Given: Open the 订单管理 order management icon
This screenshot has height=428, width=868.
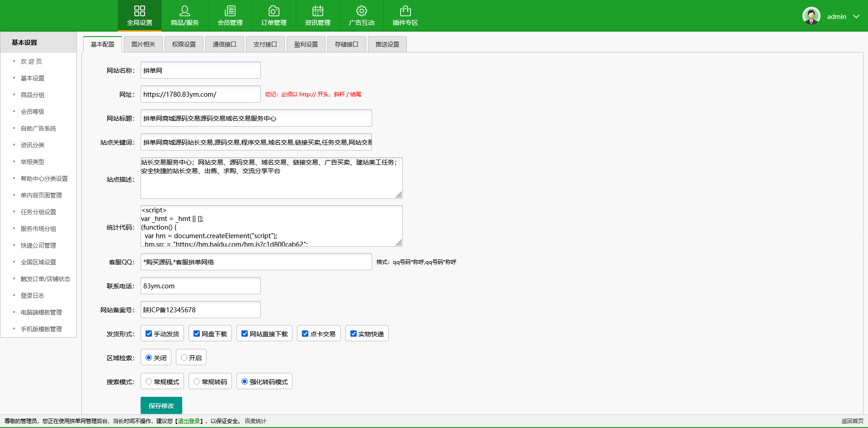Looking at the screenshot, I should point(274,11).
